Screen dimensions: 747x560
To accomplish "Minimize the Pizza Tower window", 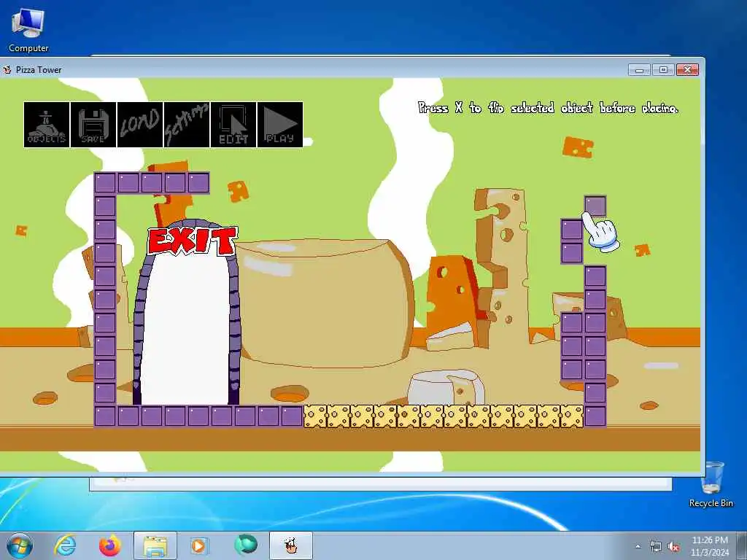I will pyautogui.click(x=639, y=70).
